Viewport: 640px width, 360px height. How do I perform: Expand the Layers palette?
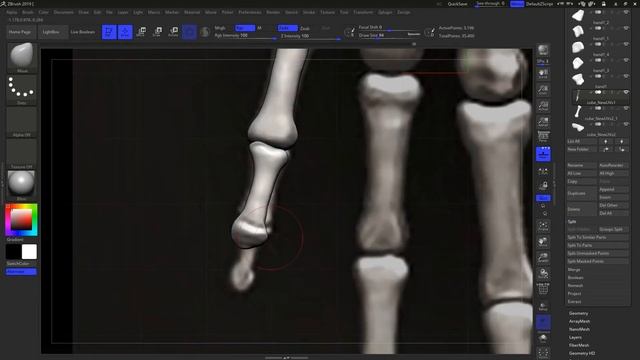click(x=575, y=337)
